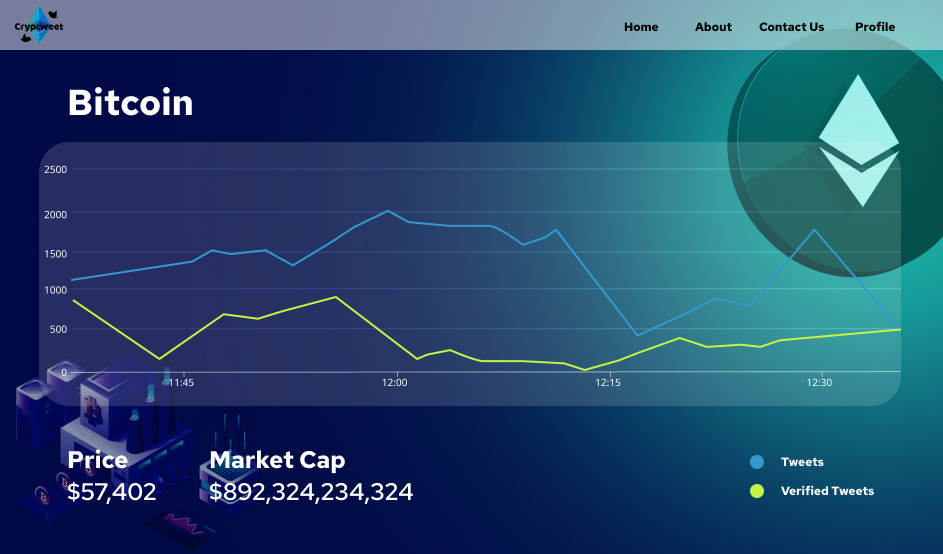This screenshot has height=554, width=943.
Task: Click the $892,324,234,324 market cap value
Action: tap(311, 492)
